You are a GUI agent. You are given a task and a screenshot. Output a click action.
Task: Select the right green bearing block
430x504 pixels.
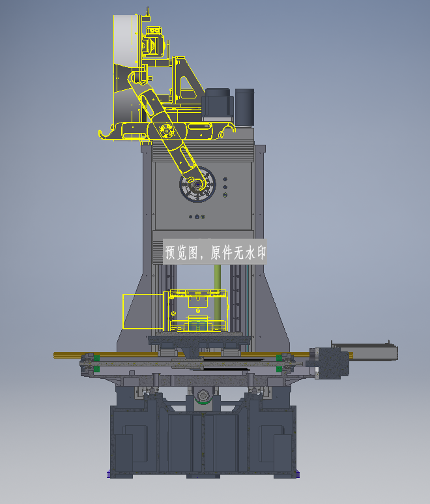[x=279, y=363]
